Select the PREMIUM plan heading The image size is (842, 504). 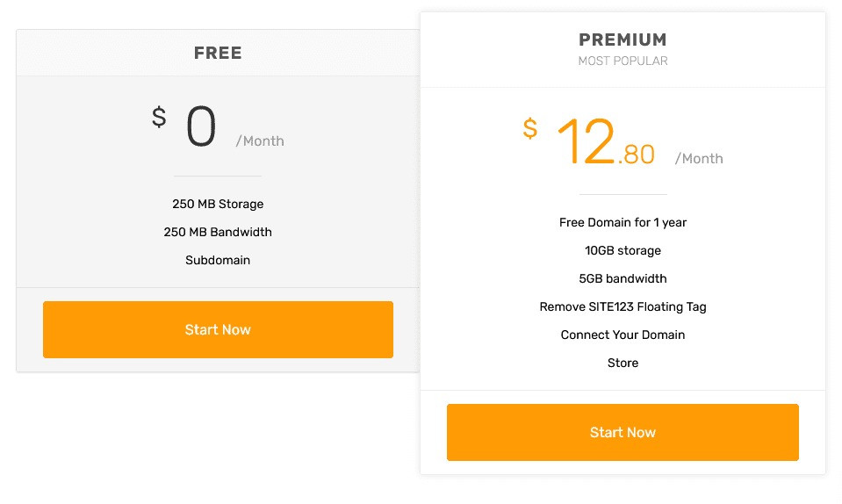pyautogui.click(x=623, y=40)
